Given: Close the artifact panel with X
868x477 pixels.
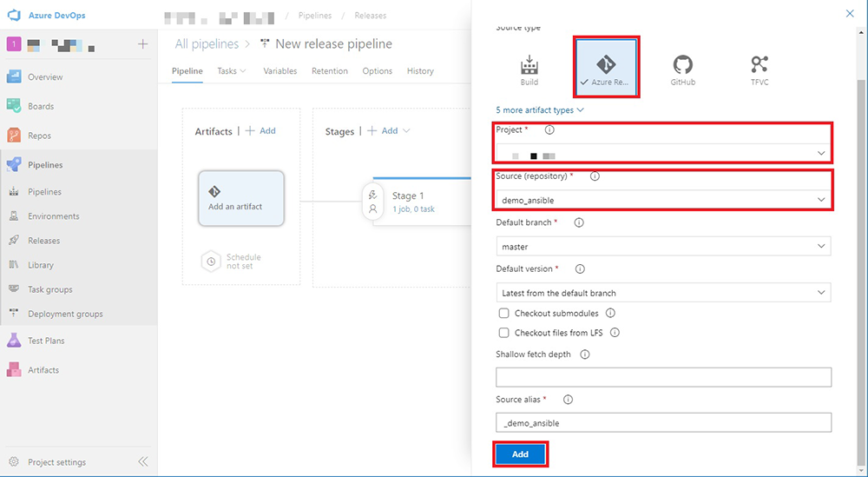Looking at the screenshot, I should [850, 14].
